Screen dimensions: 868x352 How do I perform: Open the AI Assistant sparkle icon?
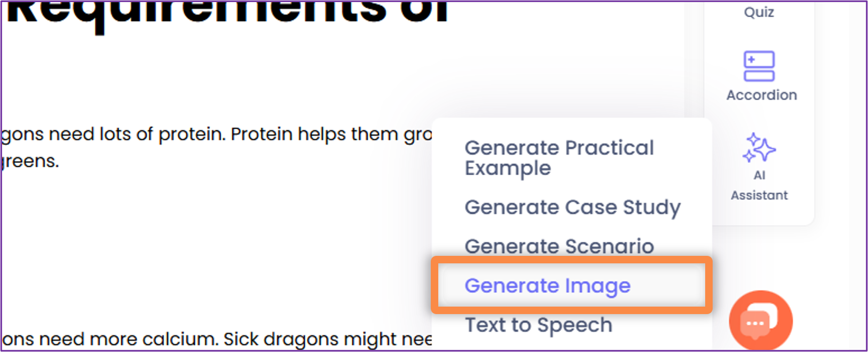(x=759, y=147)
